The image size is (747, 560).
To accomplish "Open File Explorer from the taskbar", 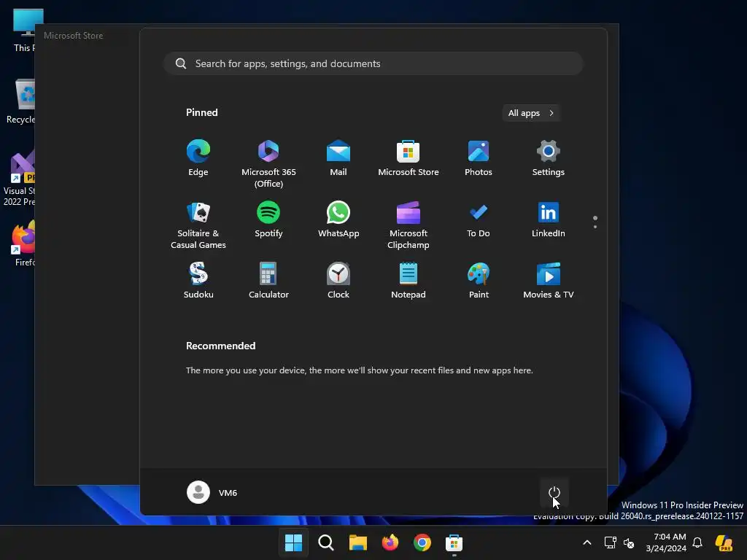I will (357, 542).
